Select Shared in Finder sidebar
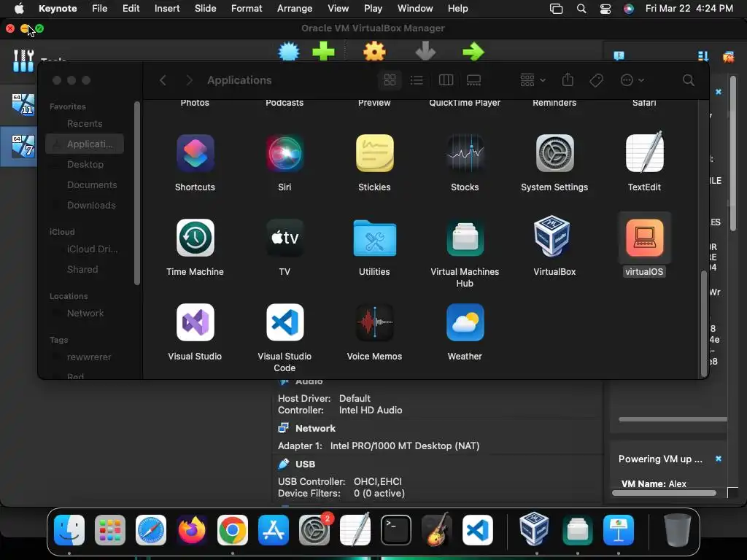The image size is (747, 560). coord(85,270)
